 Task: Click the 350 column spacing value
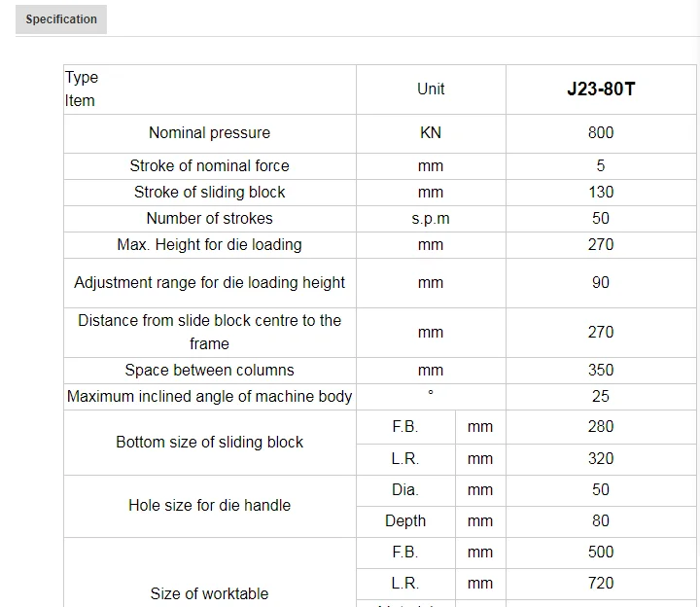[601, 371]
